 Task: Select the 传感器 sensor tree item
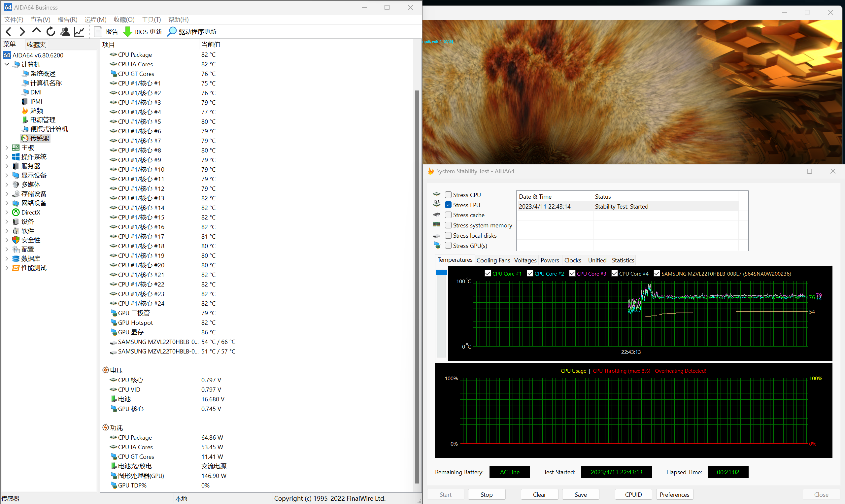pyautogui.click(x=36, y=138)
